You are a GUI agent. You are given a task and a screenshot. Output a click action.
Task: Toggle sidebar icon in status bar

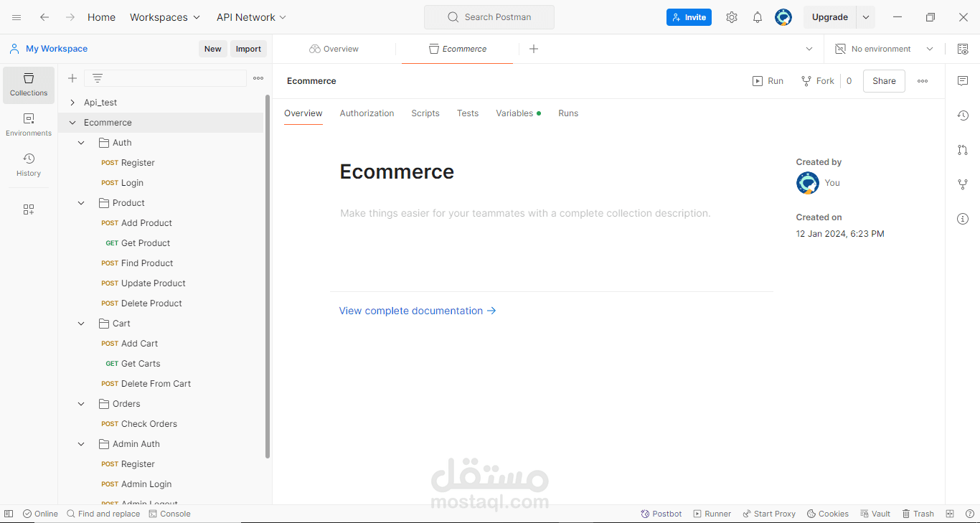click(x=9, y=514)
